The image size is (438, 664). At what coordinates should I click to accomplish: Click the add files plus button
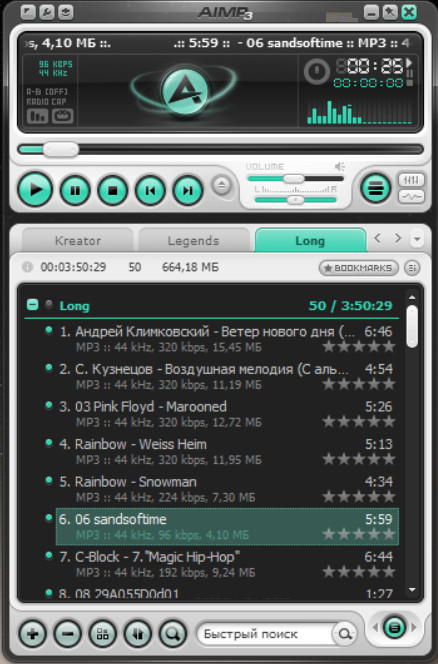[32, 634]
